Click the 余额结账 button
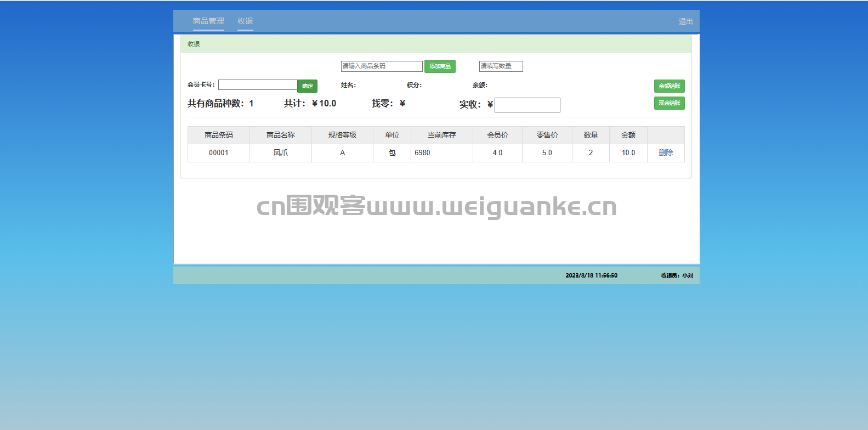Viewport: 868px width, 430px height. 669,86
